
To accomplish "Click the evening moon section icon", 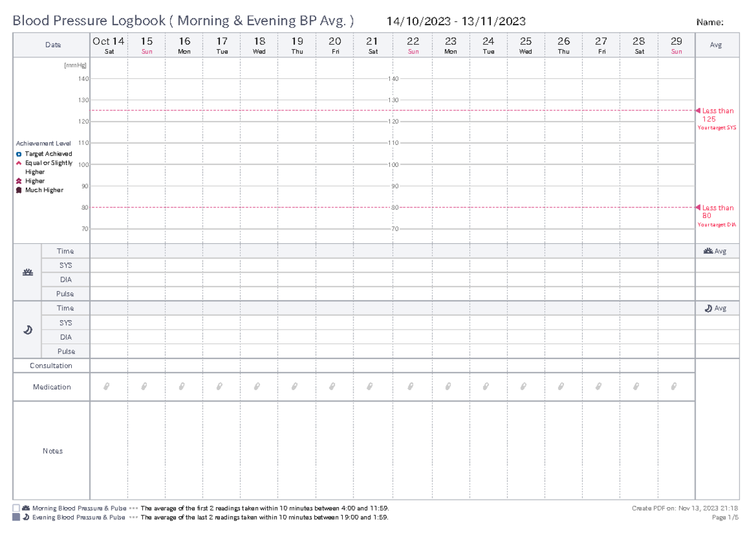I will (27, 330).
